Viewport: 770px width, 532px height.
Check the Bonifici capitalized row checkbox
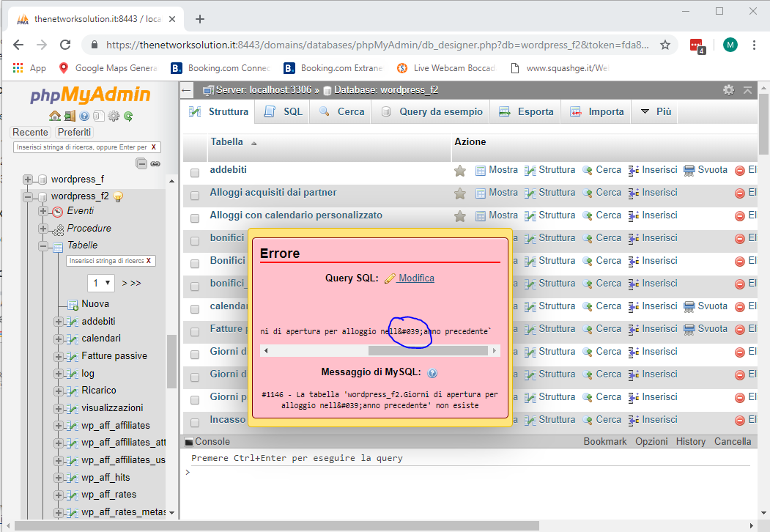click(x=195, y=264)
